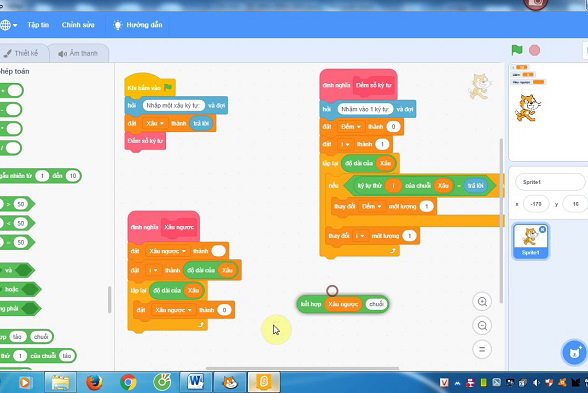Click the red stop button
The height and width of the screenshot is (393, 588).
534,50
